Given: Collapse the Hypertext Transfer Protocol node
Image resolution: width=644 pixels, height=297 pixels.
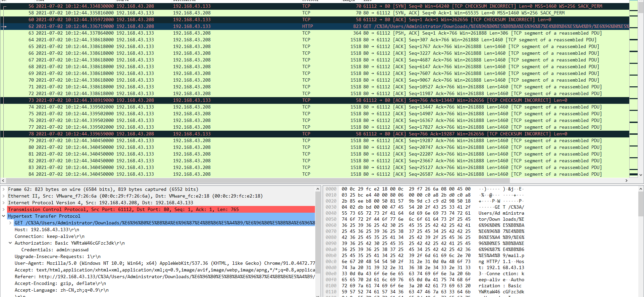Looking at the screenshot, I should [x=4, y=216].
